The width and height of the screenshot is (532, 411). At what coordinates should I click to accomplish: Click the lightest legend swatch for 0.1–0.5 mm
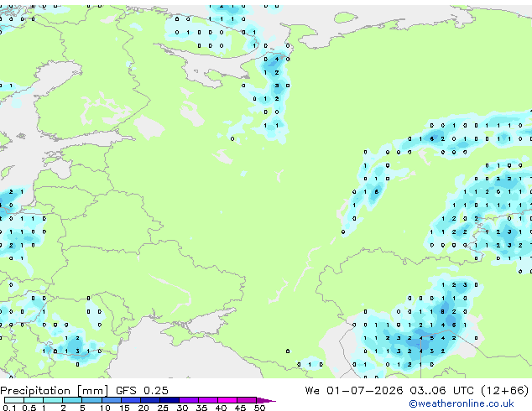pos(14,400)
